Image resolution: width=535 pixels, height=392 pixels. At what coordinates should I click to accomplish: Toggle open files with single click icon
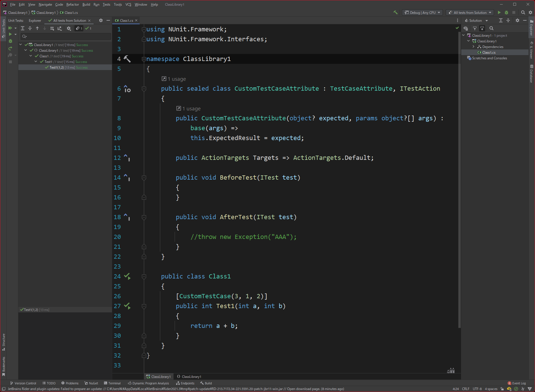[x=475, y=28]
